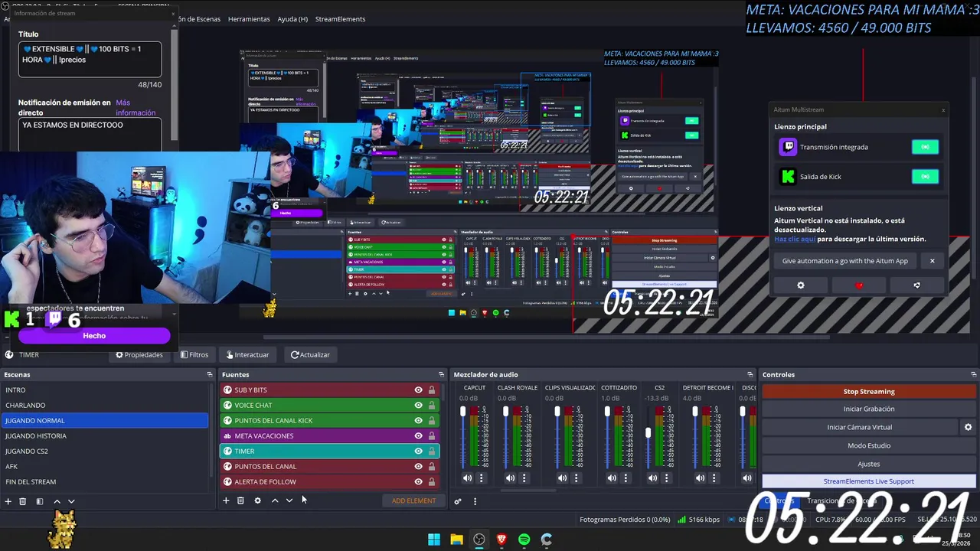Screen dimensions: 980x551
Task: Mute the CLIPS VISUALIZADOS audio channel
Action: [562, 478]
